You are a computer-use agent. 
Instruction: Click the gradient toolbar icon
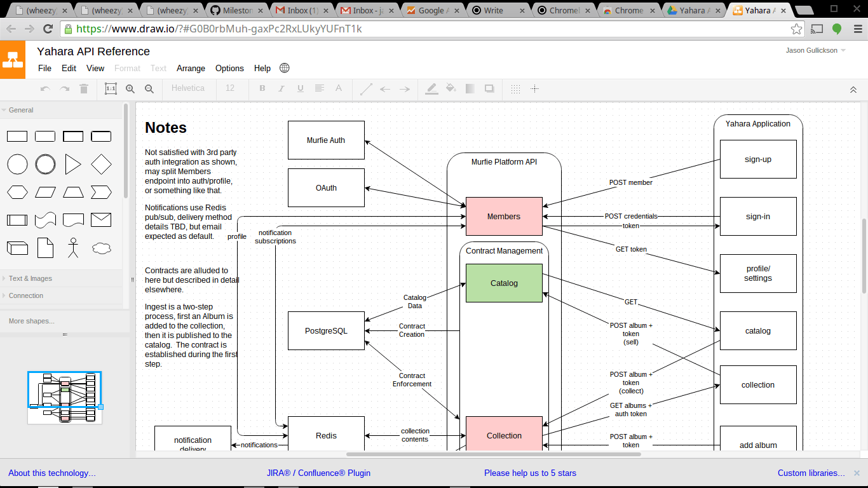tap(470, 89)
